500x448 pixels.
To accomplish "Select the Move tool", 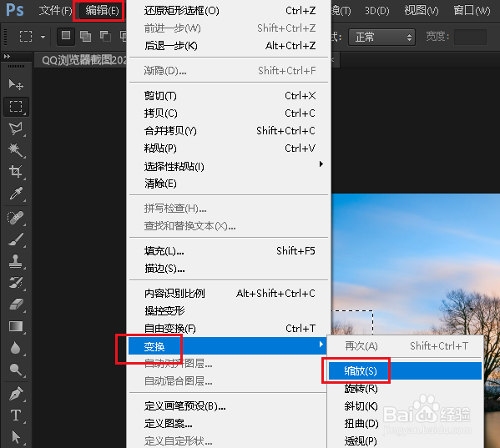I will tap(16, 85).
